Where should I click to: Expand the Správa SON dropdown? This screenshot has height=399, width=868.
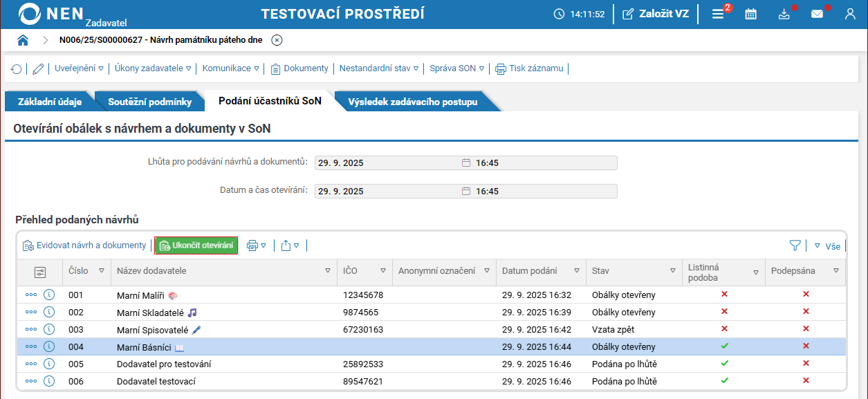[x=456, y=68]
